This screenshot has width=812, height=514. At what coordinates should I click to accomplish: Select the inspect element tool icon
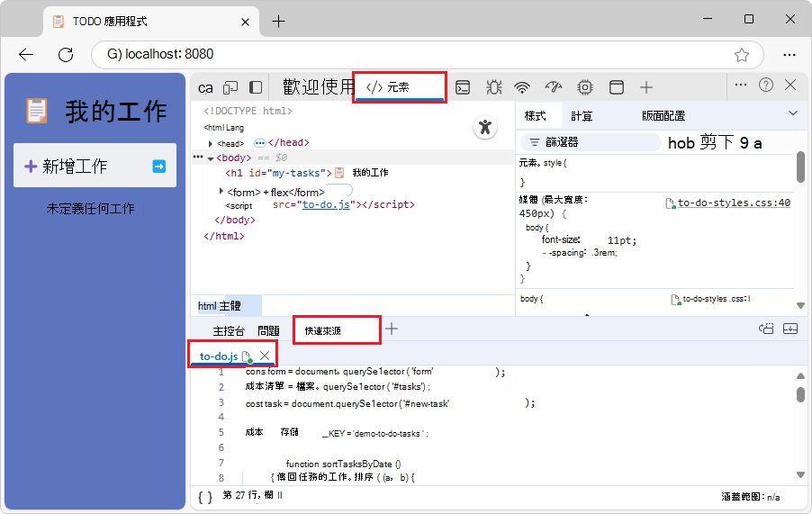pyautogui.click(x=205, y=87)
